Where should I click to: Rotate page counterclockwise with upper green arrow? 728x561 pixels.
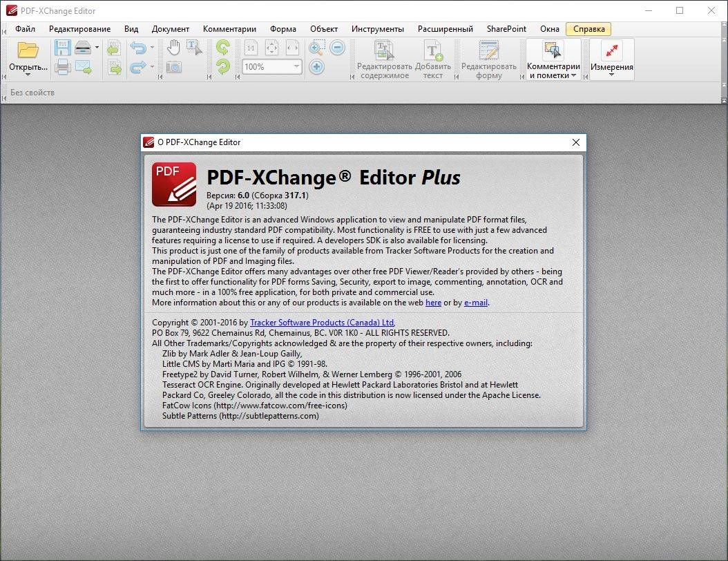223,48
